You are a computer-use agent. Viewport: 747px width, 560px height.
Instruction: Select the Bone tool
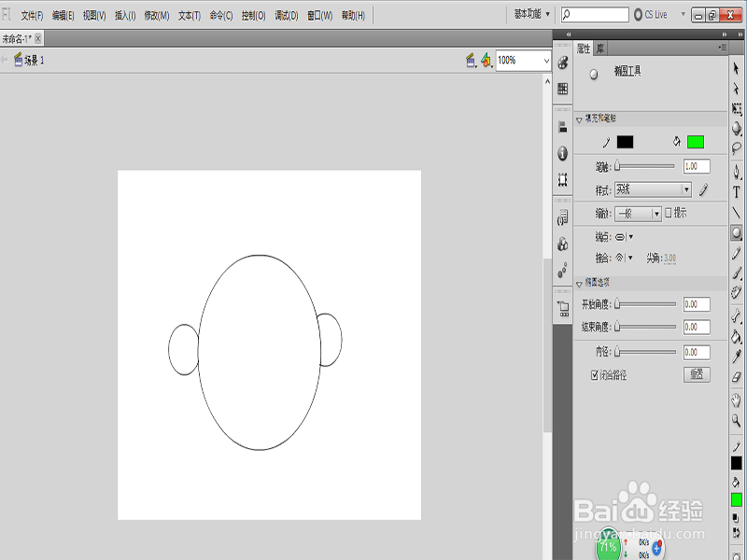[x=737, y=315]
